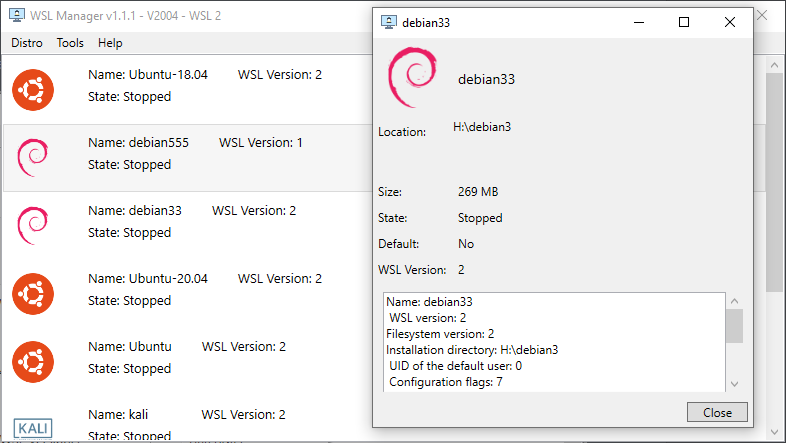Click the debian33 dialog title bar icon

[388, 22]
